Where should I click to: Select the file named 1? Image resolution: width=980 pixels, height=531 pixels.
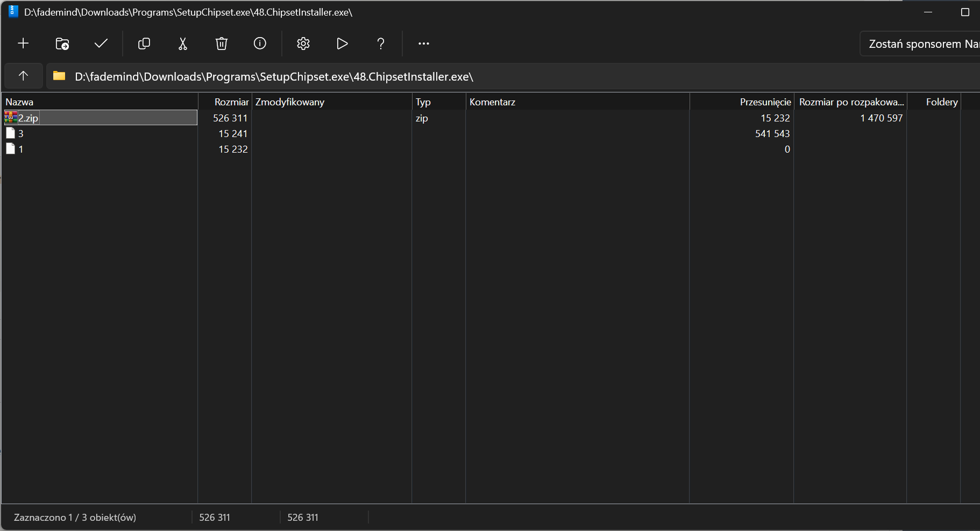click(21, 149)
